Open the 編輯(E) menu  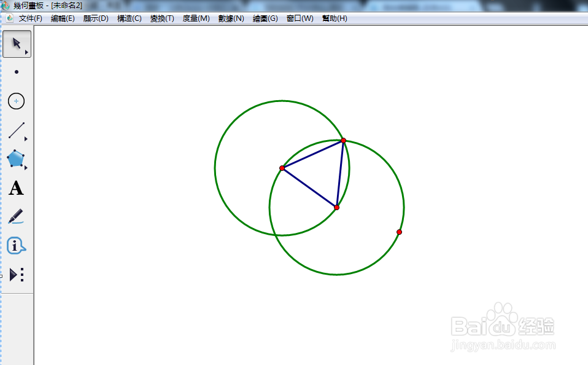point(63,18)
